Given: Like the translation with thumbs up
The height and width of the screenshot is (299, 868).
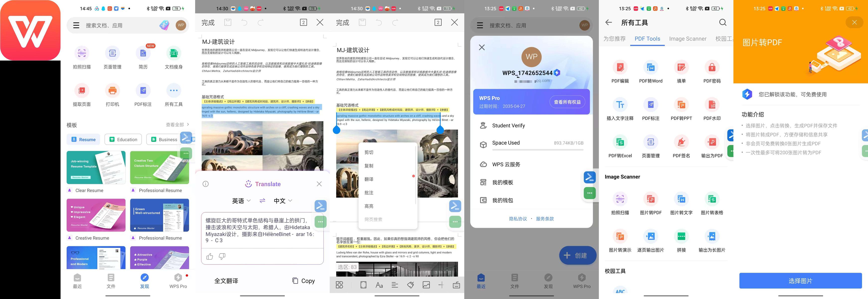Looking at the screenshot, I should pyautogui.click(x=210, y=257).
